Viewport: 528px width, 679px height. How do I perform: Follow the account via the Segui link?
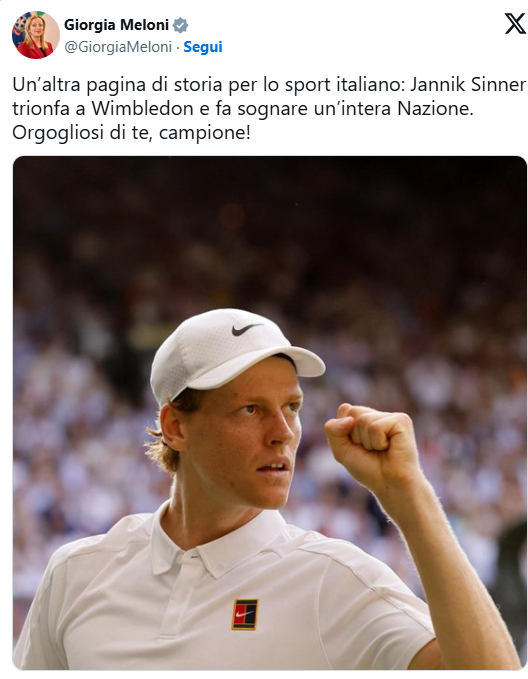click(x=203, y=47)
